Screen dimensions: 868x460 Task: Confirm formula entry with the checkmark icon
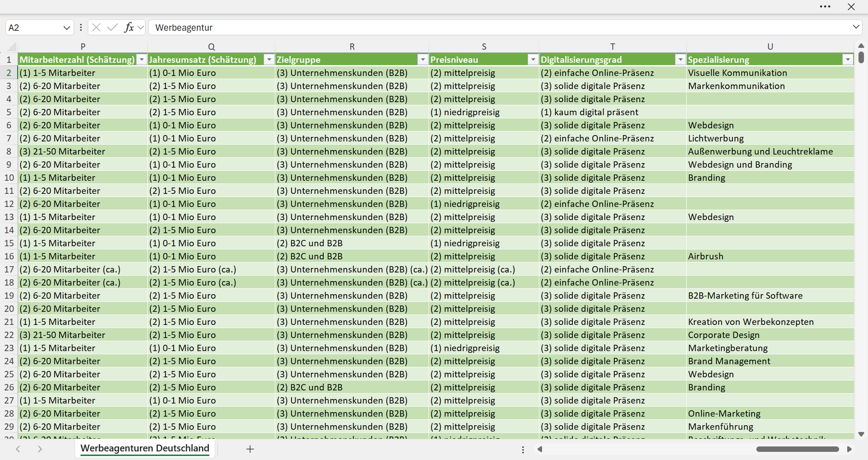(112, 27)
